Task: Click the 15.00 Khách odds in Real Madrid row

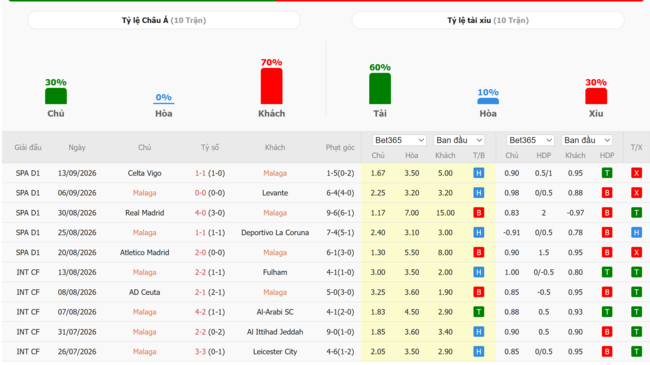Action: 445,213
